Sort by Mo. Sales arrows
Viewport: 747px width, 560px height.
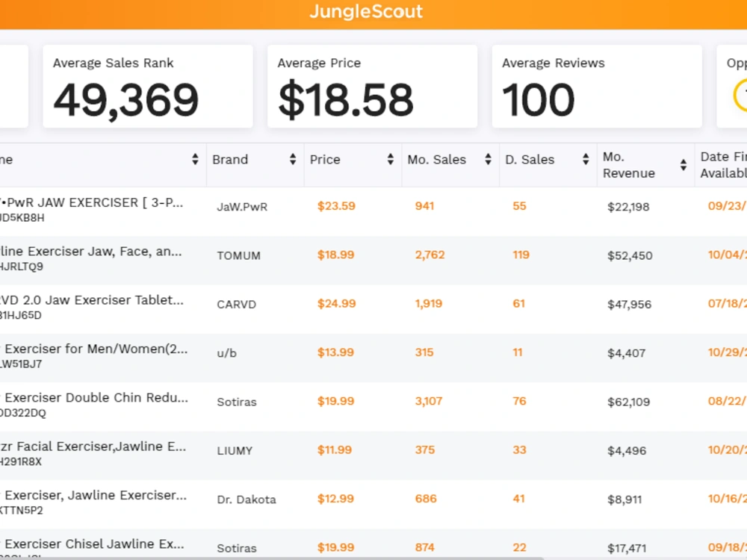pyautogui.click(x=488, y=160)
